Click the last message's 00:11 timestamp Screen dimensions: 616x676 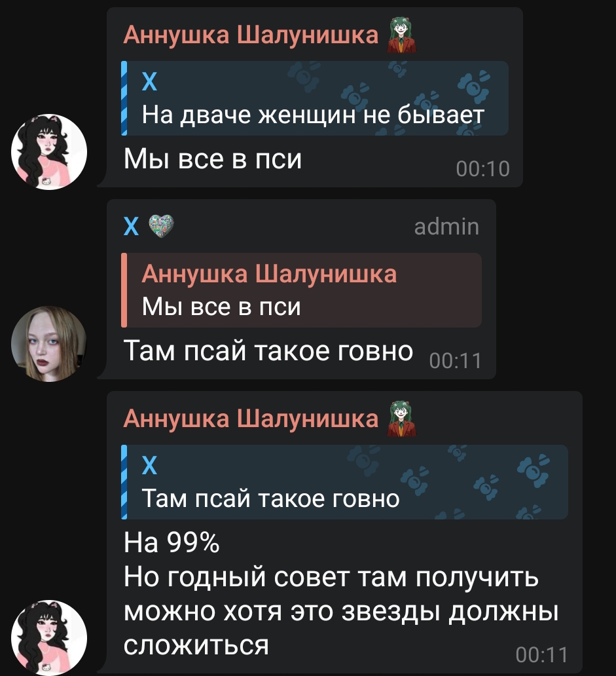542,654
